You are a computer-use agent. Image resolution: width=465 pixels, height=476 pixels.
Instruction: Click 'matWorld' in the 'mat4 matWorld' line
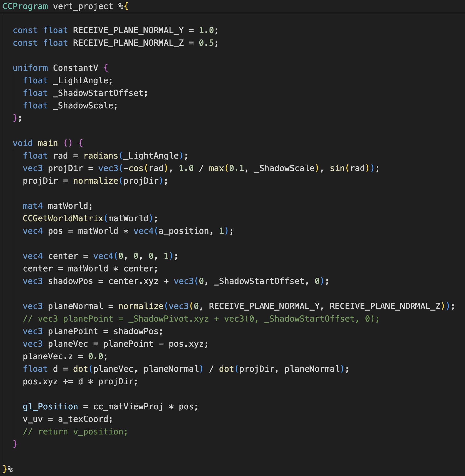(x=68, y=206)
